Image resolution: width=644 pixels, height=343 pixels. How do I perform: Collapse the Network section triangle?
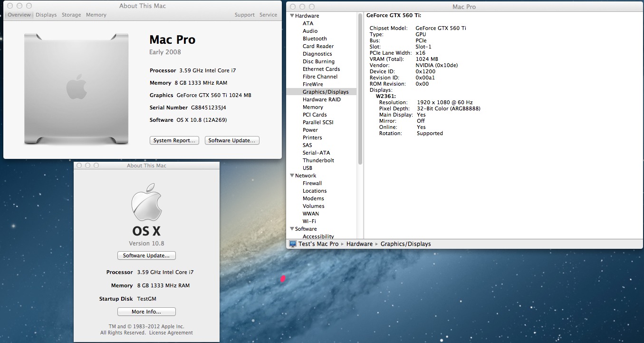tap(292, 176)
